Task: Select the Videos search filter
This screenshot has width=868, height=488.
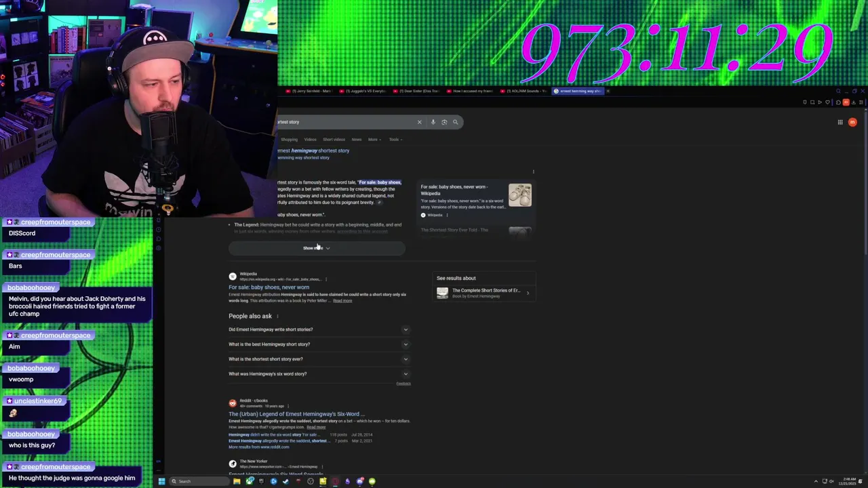Action: (x=310, y=140)
